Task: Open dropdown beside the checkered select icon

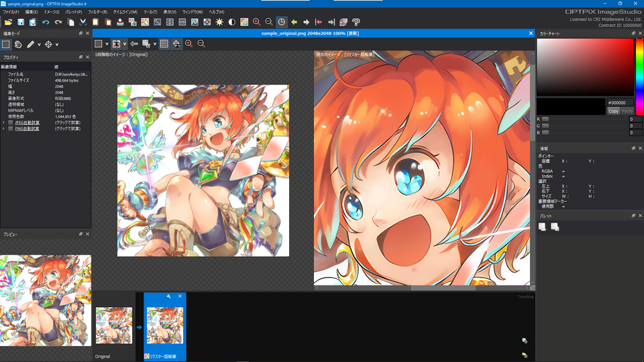Action: click(x=155, y=44)
